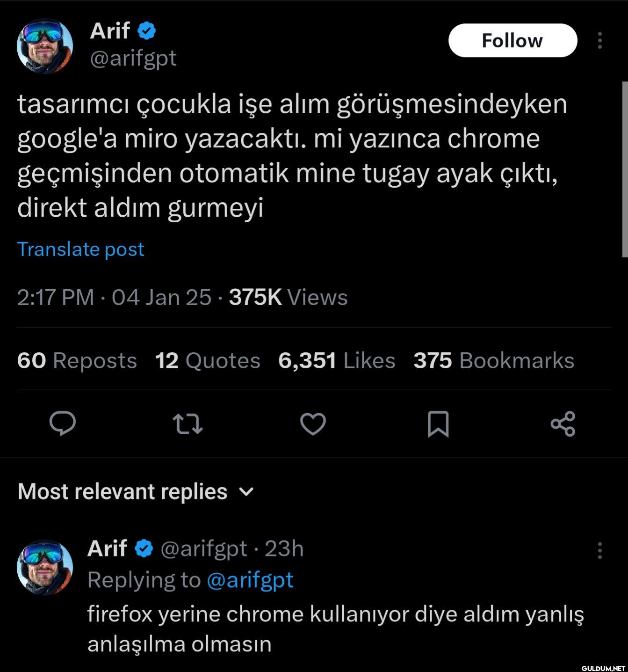Viewport: 628px width, 672px height.
Task: Open the share icon on the post
Action: point(563,424)
